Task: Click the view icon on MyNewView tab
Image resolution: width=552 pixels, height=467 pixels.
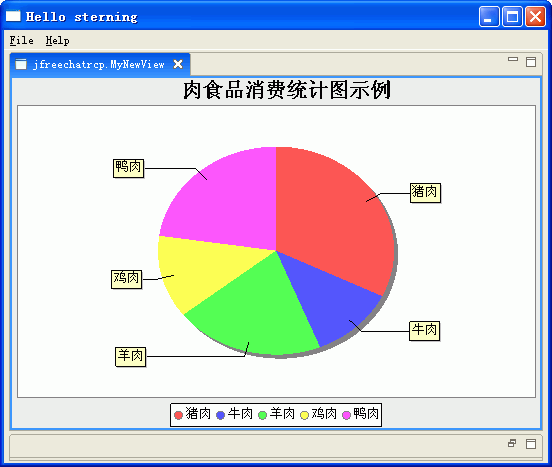Action: (x=21, y=64)
